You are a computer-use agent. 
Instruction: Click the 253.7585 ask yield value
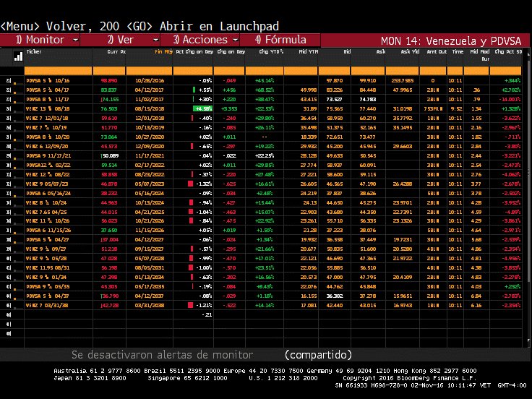403,81
